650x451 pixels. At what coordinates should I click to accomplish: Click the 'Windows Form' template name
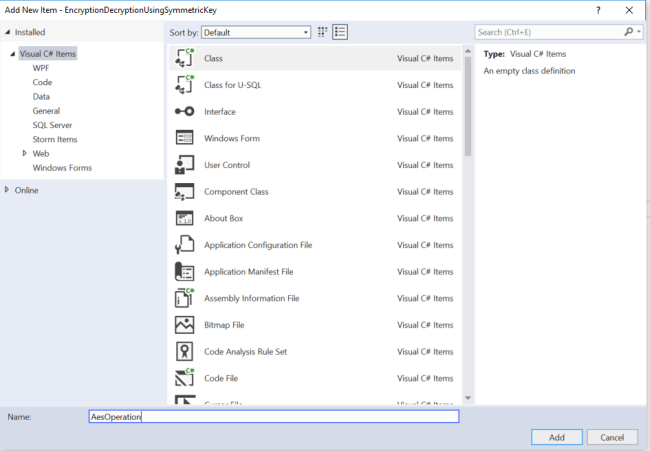tap(232, 138)
